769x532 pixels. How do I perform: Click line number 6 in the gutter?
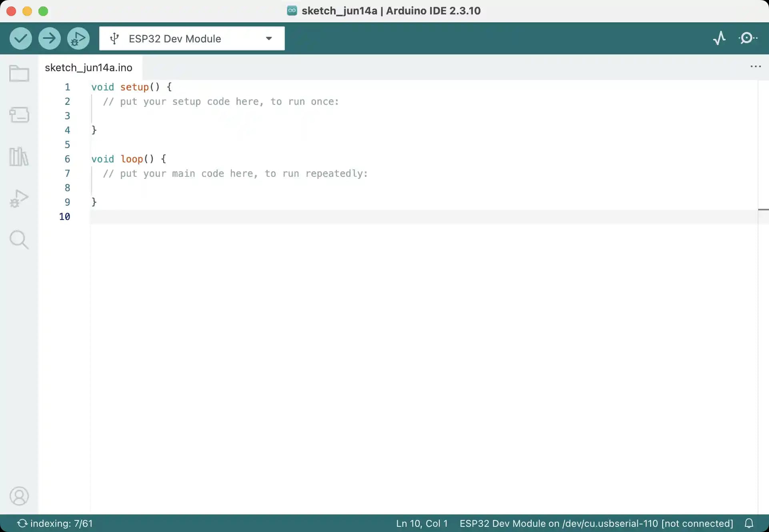point(67,159)
